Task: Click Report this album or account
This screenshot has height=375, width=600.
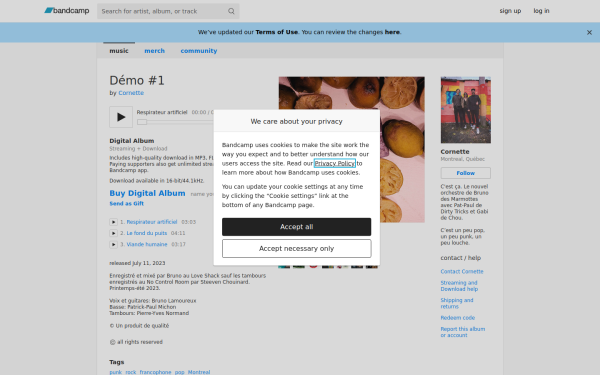Action: click(x=463, y=332)
